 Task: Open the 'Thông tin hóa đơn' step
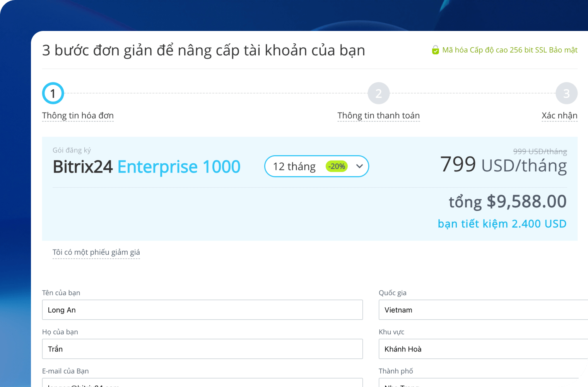tap(78, 116)
